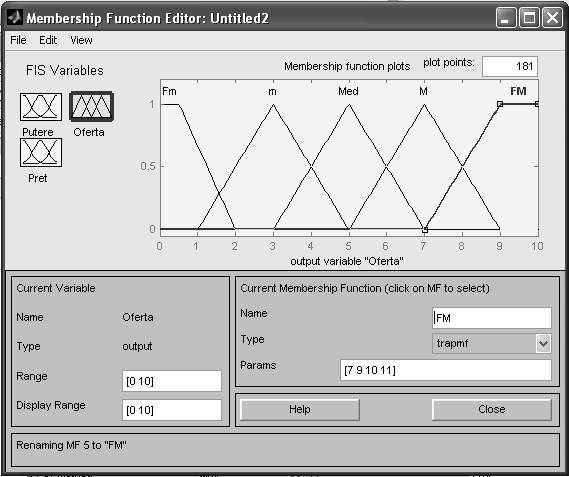Open the Edit menu
The width and height of the screenshot is (569, 477).
coord(48,40)
